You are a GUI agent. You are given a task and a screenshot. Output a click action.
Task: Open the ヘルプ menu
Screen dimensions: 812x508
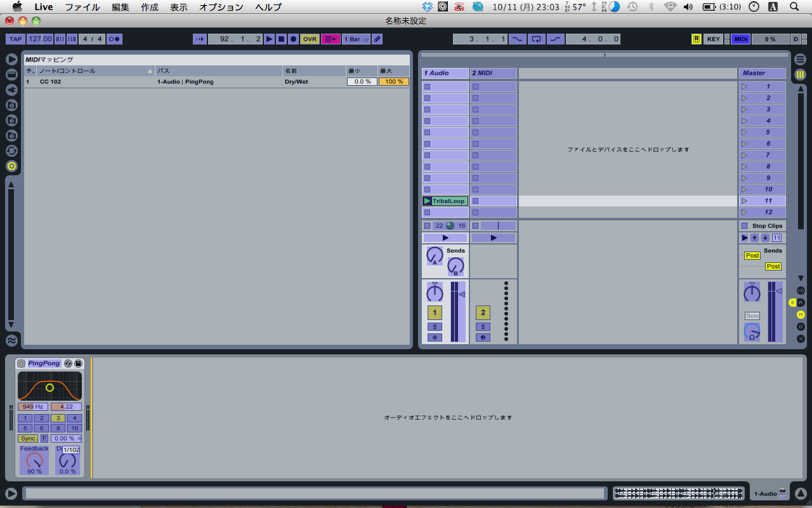[x=269, y=7]
